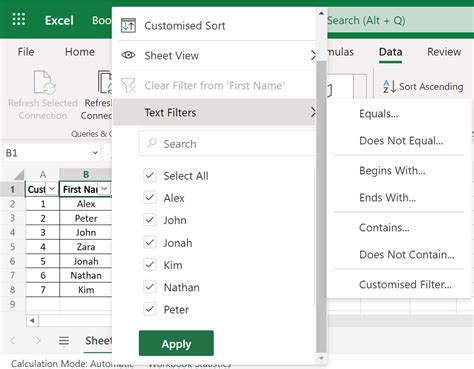Open the First Name column filter dropdown
This screenshot has width=474, height=369.
[x=104, y=189]
